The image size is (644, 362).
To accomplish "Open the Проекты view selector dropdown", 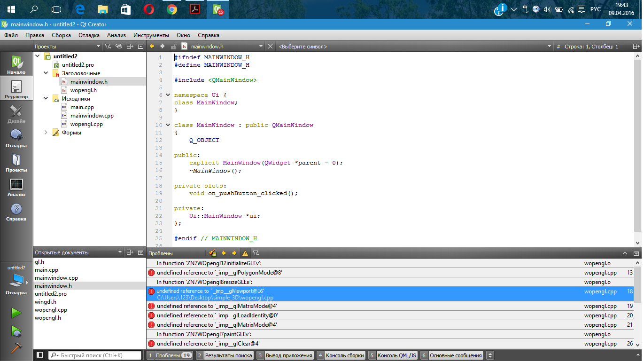I will (67, 47).
